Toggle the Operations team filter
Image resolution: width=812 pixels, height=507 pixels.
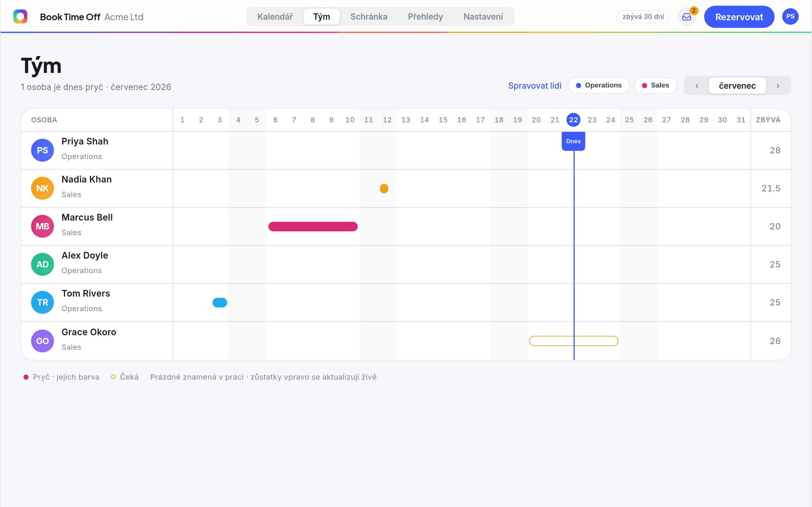tap(599, 86)
